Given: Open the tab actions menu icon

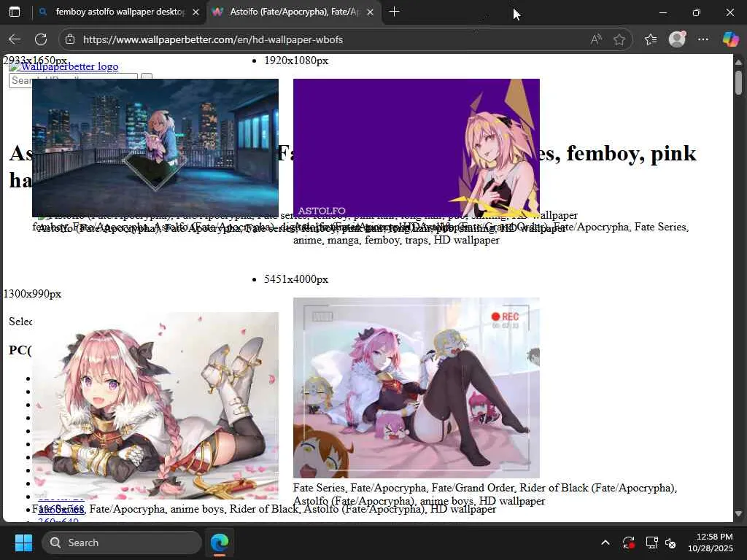Looking at the screenshot, I should (x=15, y=12).
